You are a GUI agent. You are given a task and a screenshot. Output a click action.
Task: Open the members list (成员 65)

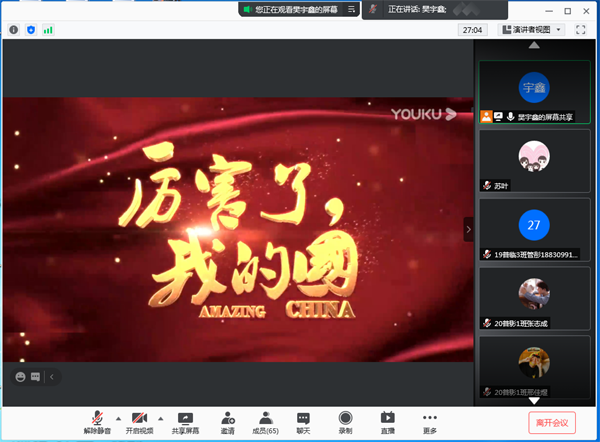pyautogui.click(x=265, y=422)
